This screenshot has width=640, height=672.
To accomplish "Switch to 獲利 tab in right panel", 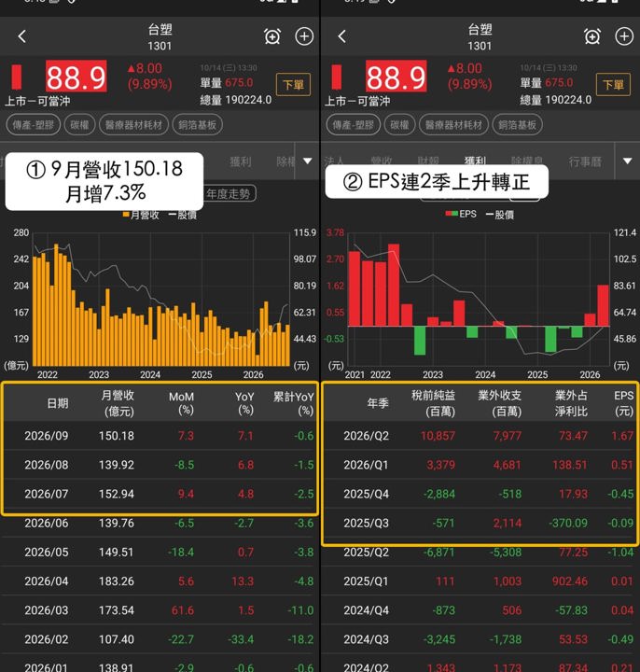I will pyautogui.click(x=476, y=161).
